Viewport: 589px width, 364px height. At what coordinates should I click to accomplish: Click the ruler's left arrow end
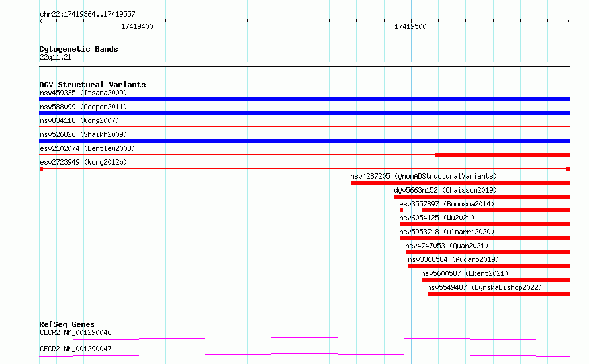click(41, 21)
